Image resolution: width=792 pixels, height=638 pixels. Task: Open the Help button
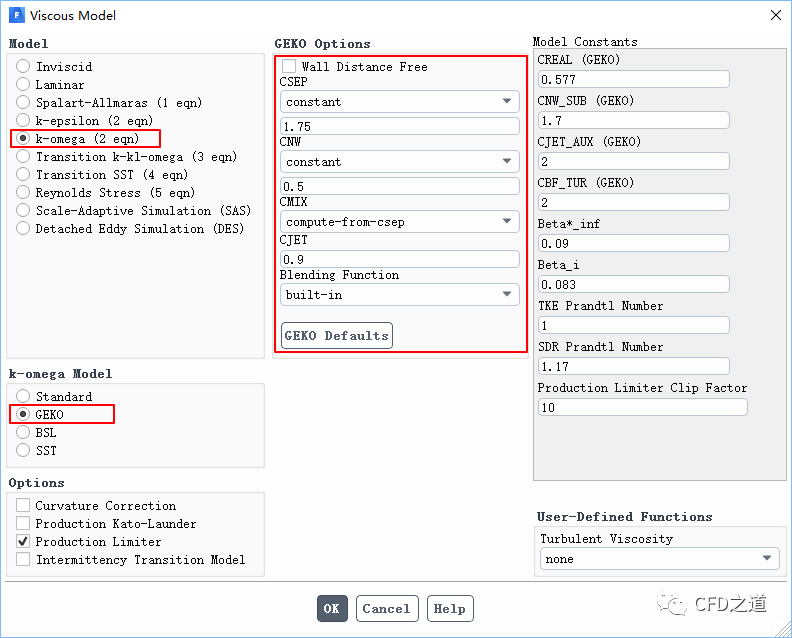click(x=449, y=608)
